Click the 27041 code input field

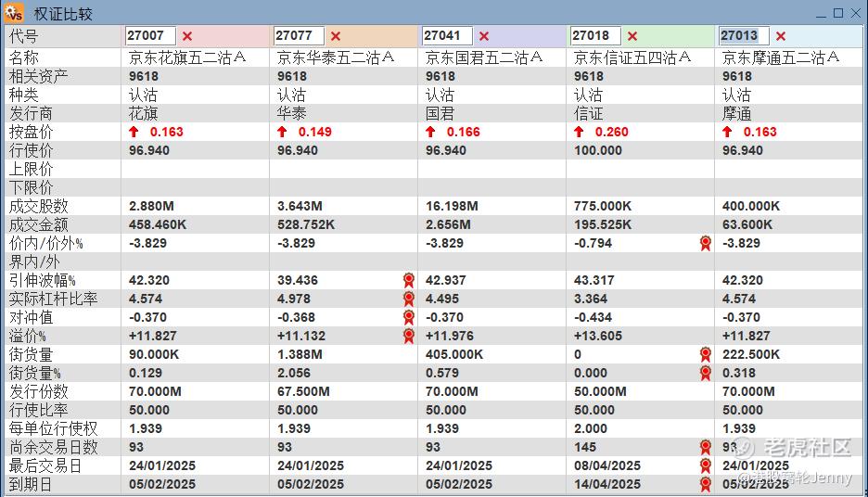(x=447, y=36)
